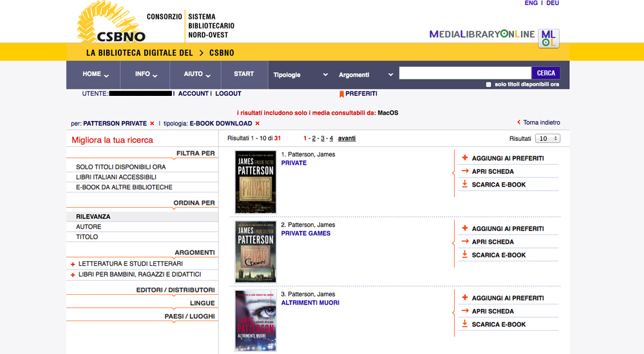The width and height of the screenshot is (644, 354).
Task: Go back with Torna indietro link
Action: [x=538, y=122]
